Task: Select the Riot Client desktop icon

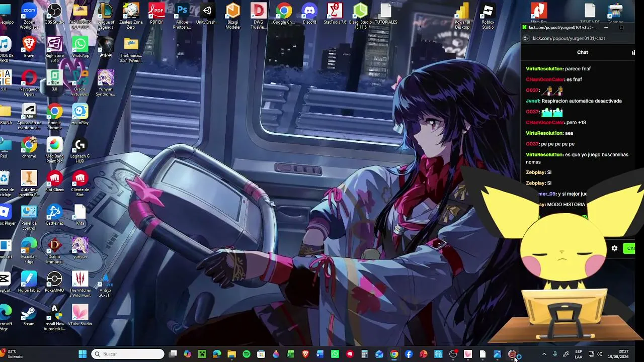Action: pyautogui.click(x=54, y=182)
